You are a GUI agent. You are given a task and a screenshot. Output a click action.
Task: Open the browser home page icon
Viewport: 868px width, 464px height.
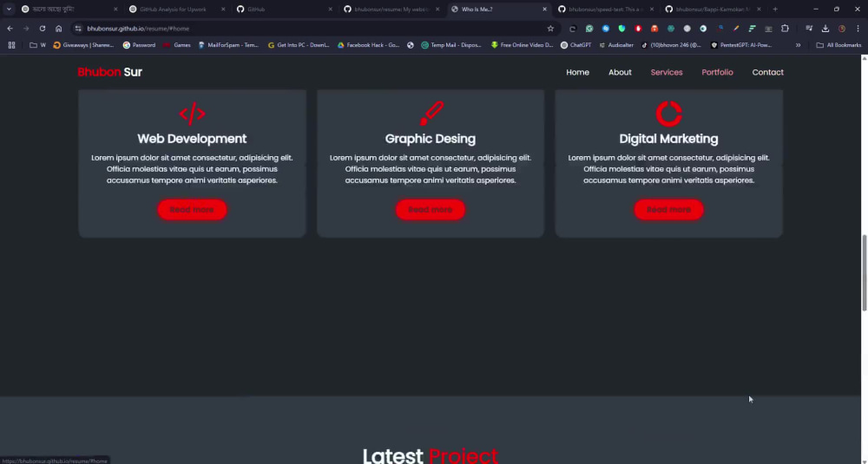pyautogui.click(x=59, y=29)
